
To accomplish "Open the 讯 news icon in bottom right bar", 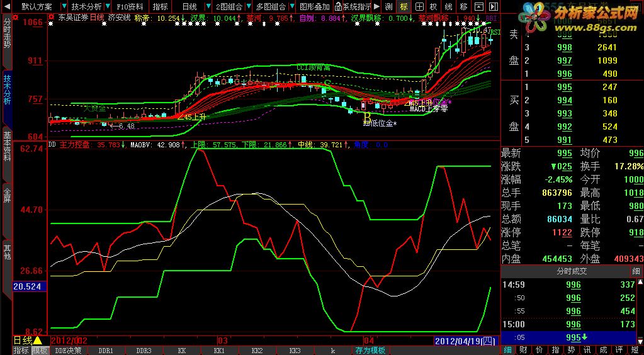I will [588, 351].
